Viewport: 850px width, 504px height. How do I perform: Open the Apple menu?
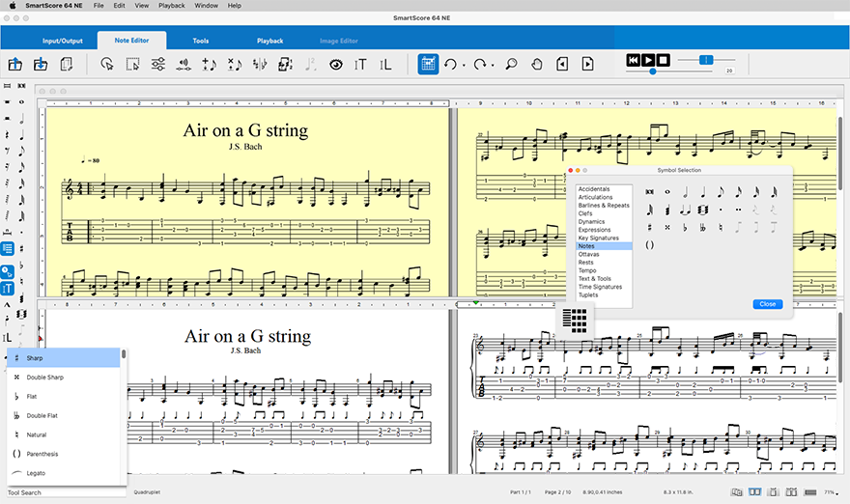[13, 6]
